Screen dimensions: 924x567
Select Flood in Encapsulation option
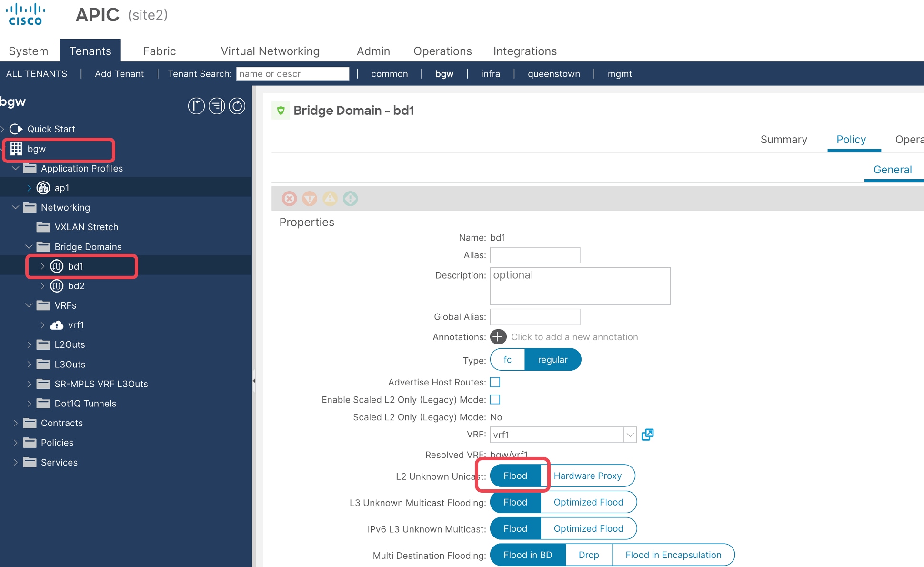pos(673,555)
